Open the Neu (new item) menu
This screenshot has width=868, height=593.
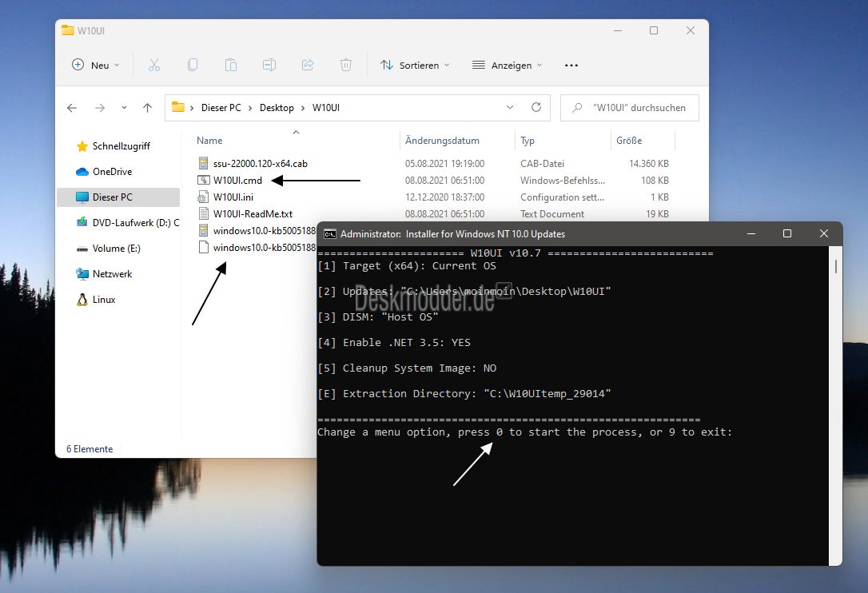click(96, 66)
